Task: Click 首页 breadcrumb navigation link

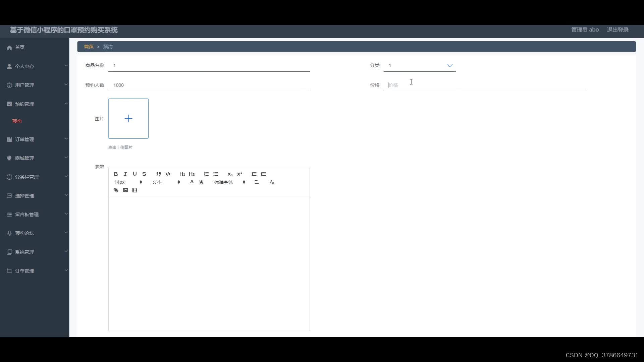Action: pos(89,46)
